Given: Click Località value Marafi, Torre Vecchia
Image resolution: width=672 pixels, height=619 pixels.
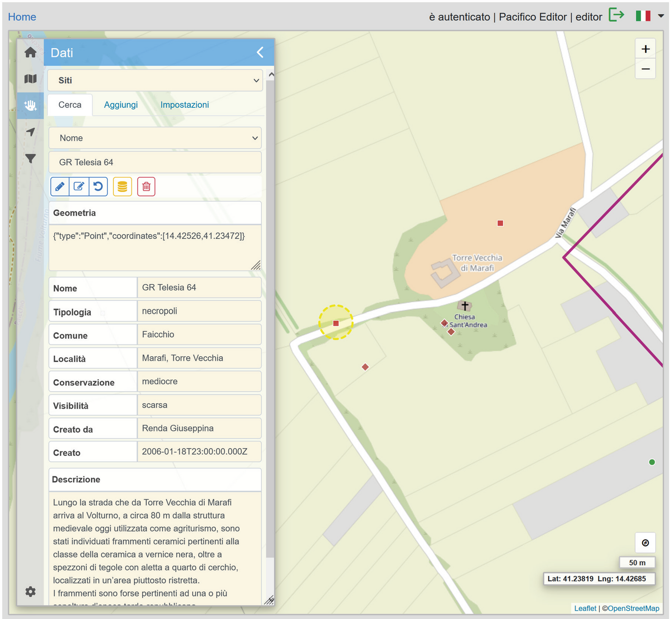Looking at the screenshot, I should [x=199, y=358].
